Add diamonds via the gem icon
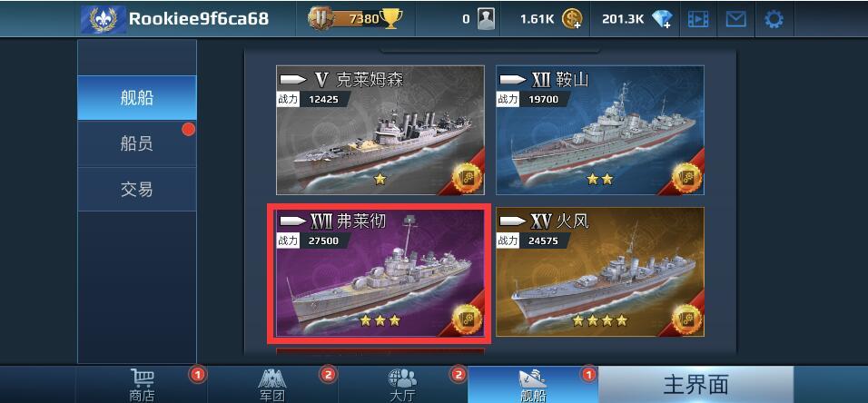Viewport: 868px width, 403px height. (662, 19)
